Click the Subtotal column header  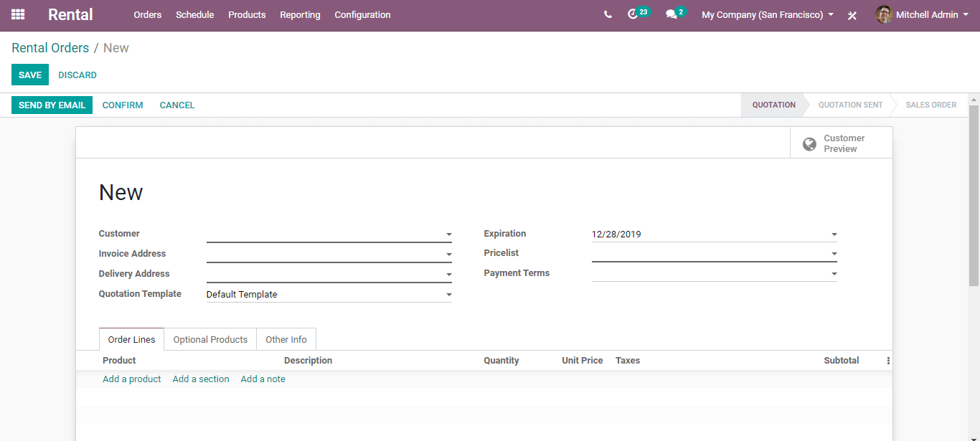841,361
